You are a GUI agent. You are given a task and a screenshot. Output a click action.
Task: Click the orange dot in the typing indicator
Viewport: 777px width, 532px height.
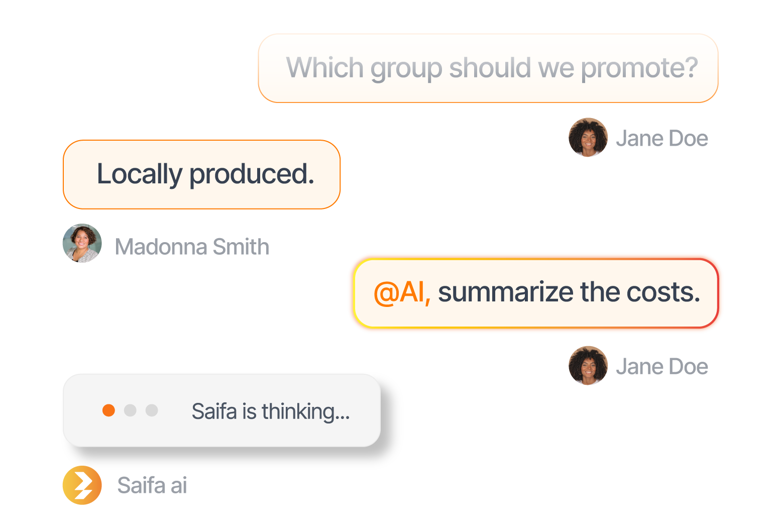(x=108, y=410)
